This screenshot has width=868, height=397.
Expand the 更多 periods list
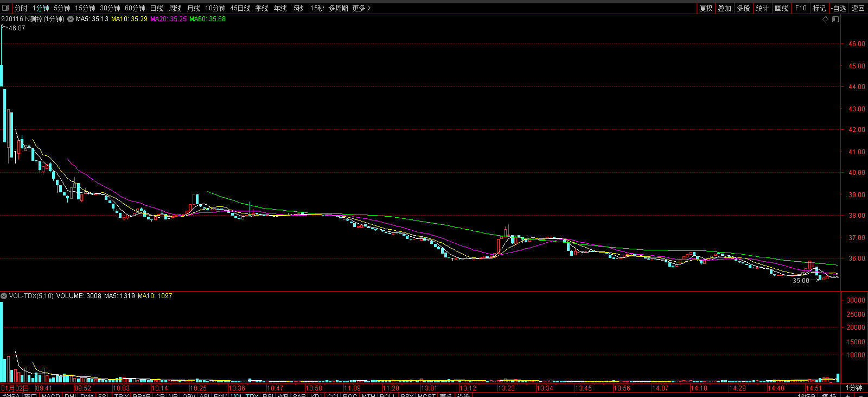point(361,8)
